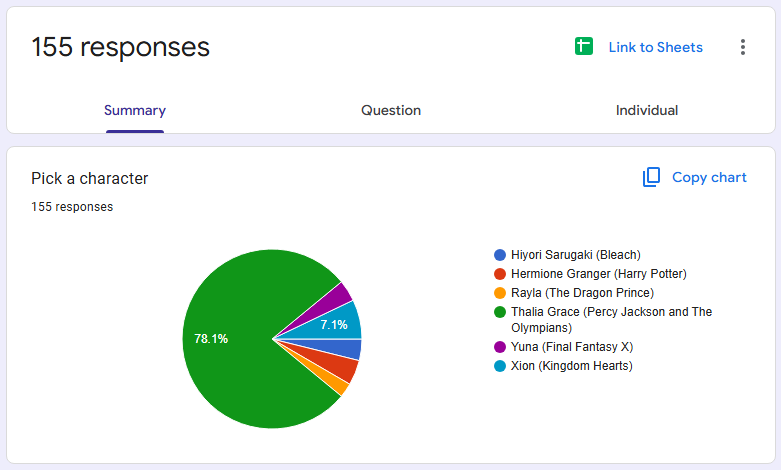Select the purple Yuna legend dot
Viewport: 781px width, 470px height.
tap(500, 347)
